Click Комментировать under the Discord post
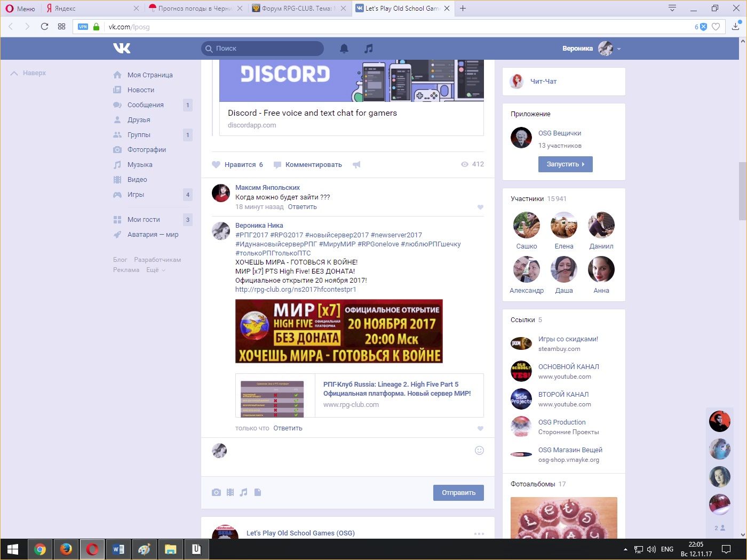This screenshot has width=747, height=560. coord(308,165)
